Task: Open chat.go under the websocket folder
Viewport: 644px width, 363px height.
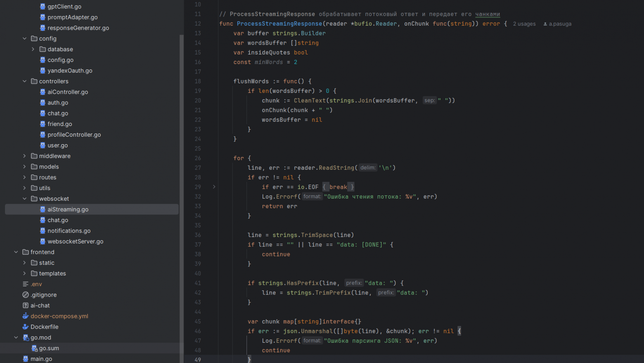Action: tap(58, 220)
